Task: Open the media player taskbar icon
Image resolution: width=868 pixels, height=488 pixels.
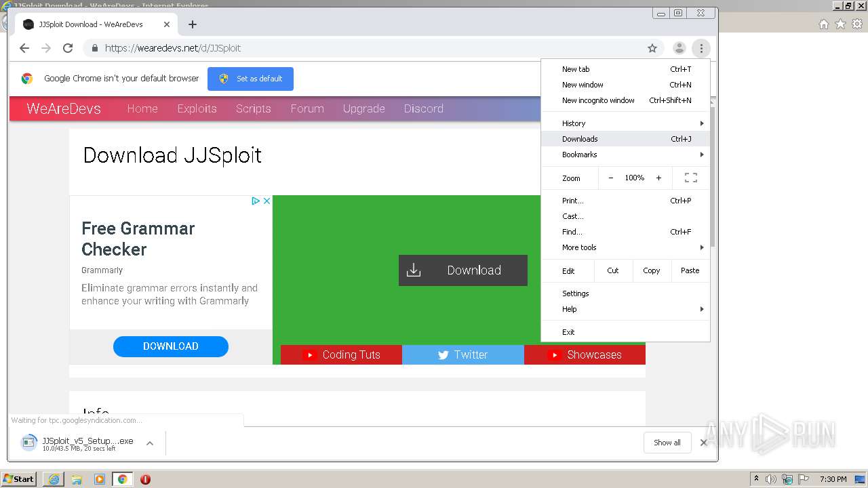Action: [x=100, y=479]
